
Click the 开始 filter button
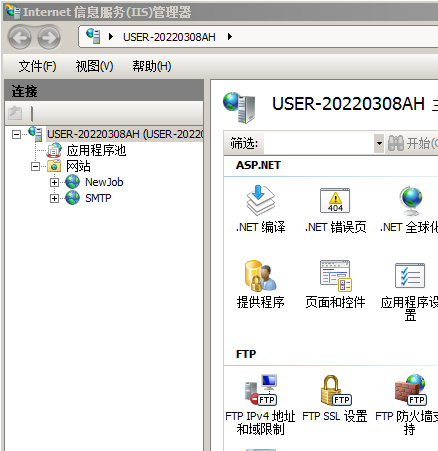pos(413,144)
